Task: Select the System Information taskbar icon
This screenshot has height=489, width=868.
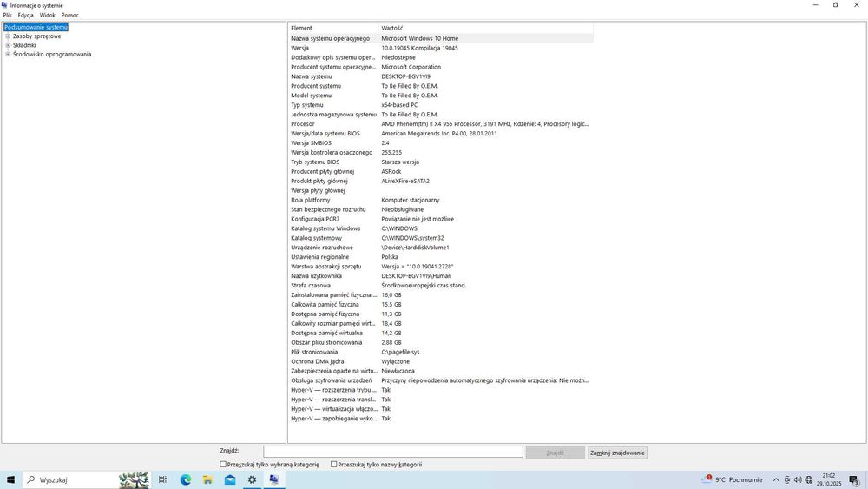Action: [x=274, y=479]
